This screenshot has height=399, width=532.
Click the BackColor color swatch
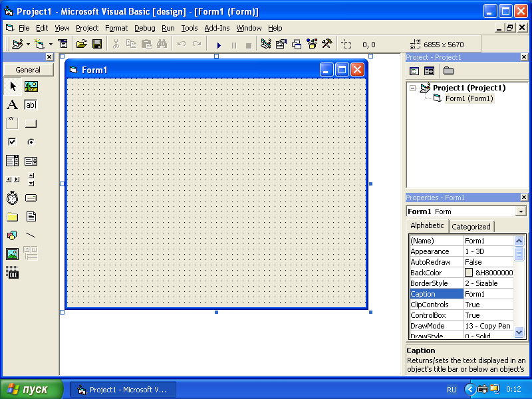click(469, 273)
